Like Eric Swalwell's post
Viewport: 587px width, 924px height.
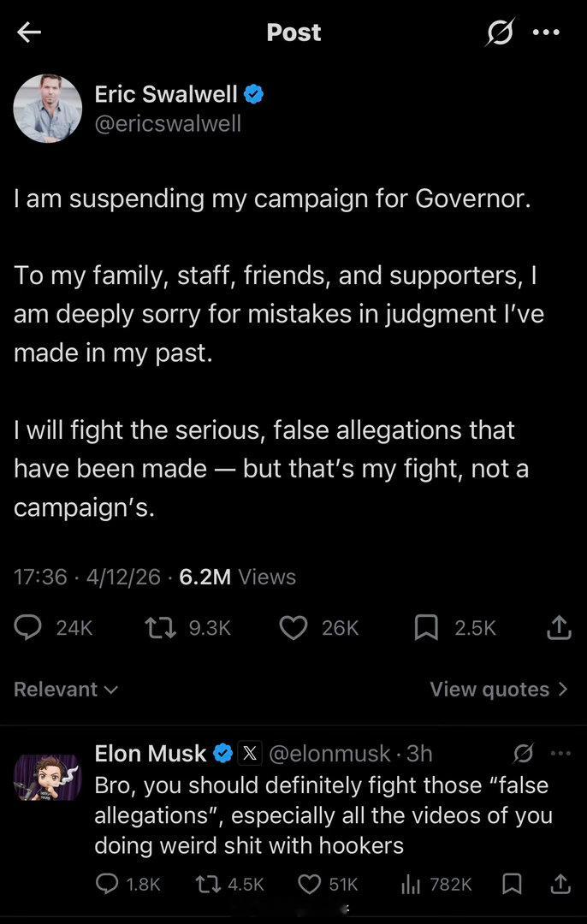(293, 627)
